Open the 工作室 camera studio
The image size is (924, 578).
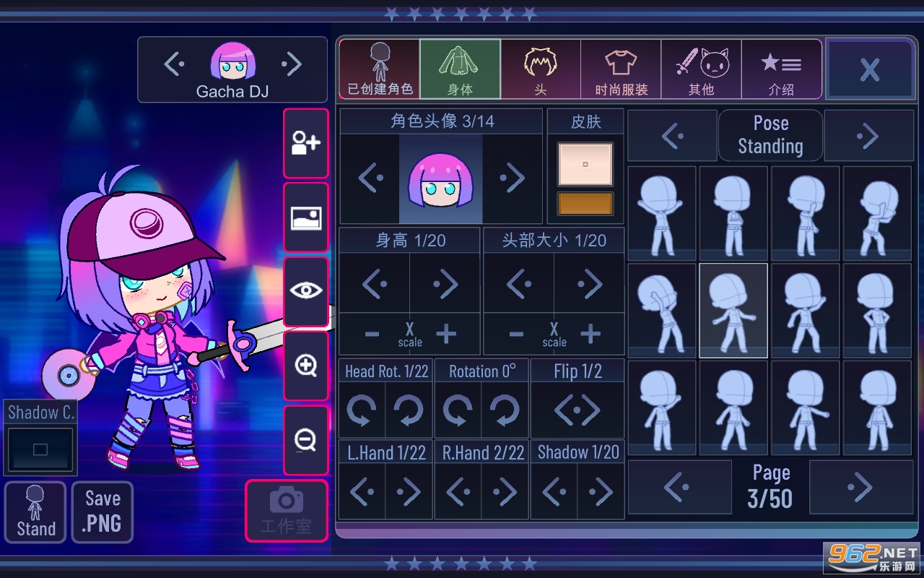click(x=286, y=511)
